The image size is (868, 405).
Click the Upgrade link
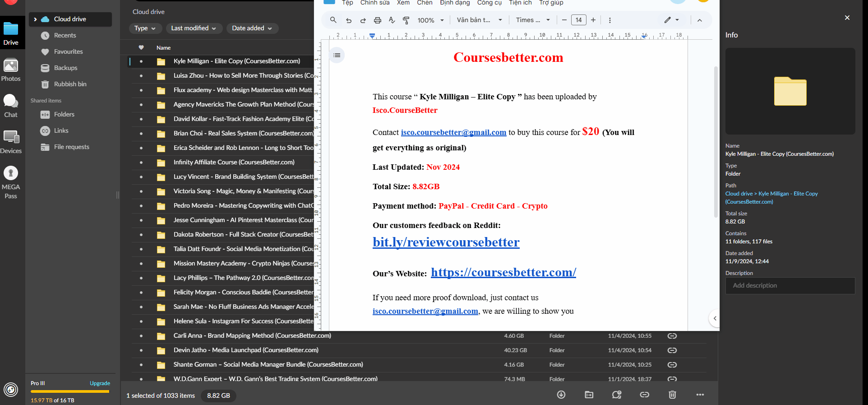pos(100,383)
